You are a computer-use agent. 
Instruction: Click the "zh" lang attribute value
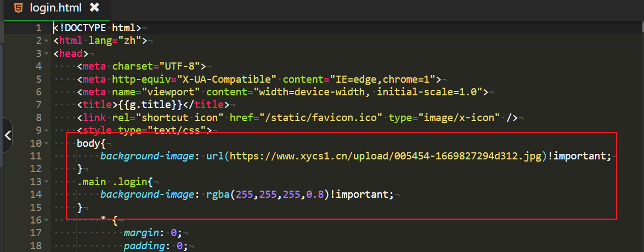pyautogui.click(x=130, y=41)
